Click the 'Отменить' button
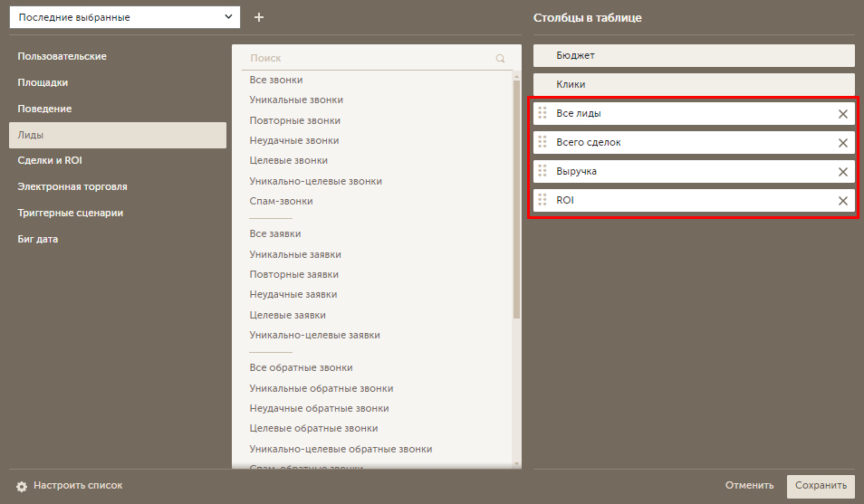Screen dimensions: 864x504 pyautogui.click(x=749, y=486)
